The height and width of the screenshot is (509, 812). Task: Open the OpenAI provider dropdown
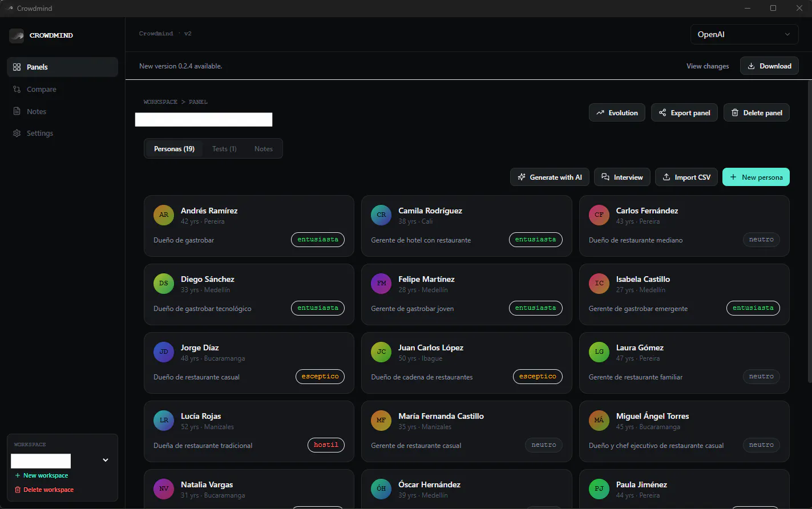744,34
